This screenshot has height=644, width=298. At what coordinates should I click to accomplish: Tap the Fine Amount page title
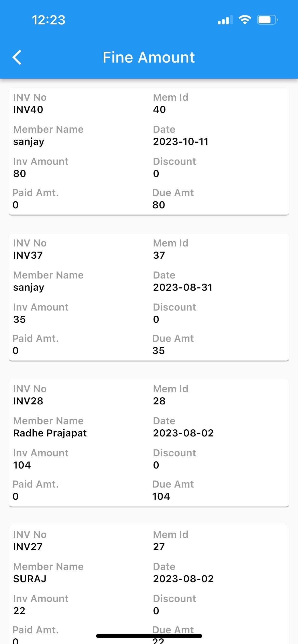point(149,57)
